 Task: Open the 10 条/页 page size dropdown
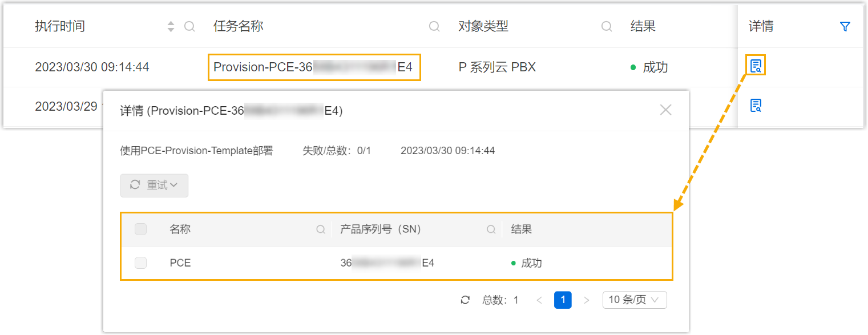[x=635, y=300]
